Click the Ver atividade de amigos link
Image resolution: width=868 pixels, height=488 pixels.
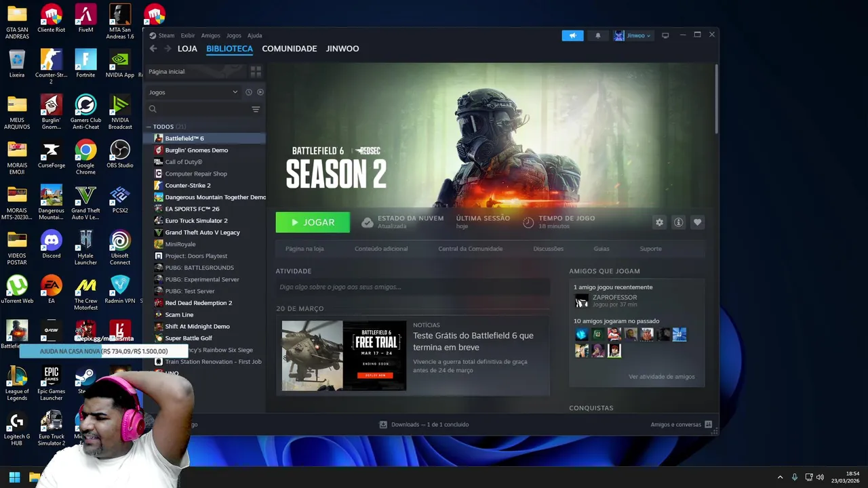661,377
